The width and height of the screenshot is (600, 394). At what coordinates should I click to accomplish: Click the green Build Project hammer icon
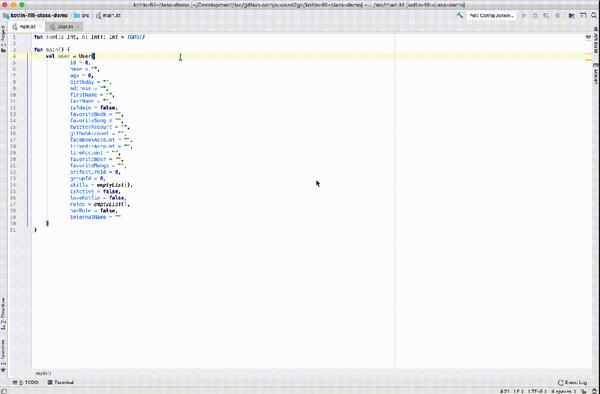460,15
